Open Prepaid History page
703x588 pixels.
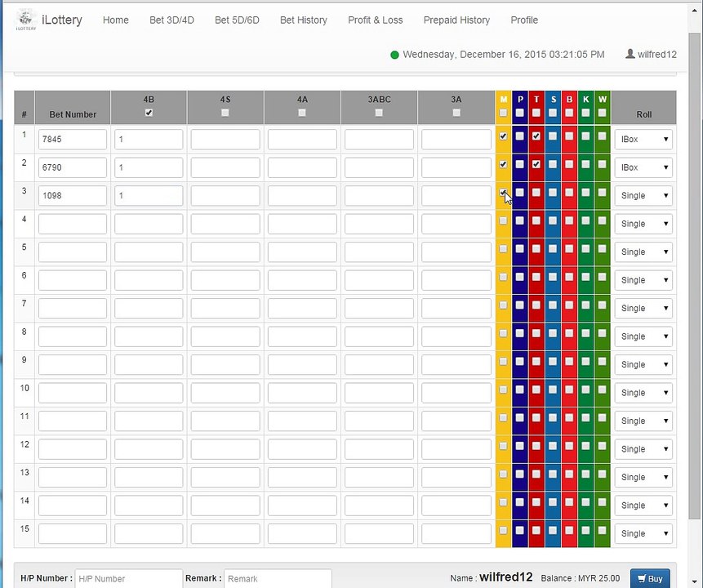456,20
